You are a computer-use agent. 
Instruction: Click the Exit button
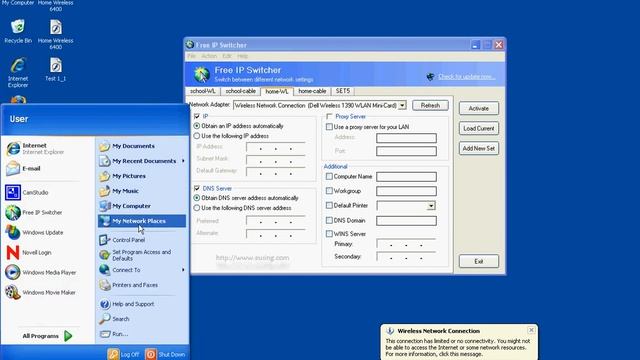tap(478, 261)
